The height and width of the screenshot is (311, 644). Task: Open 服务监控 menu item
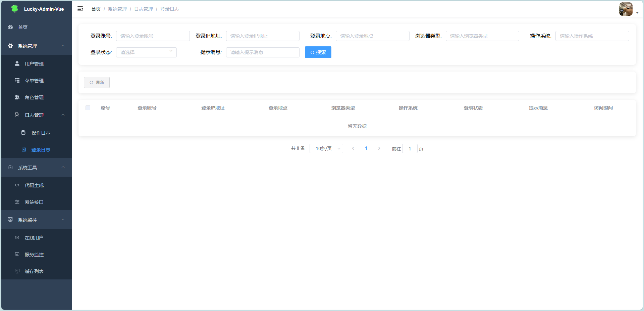37,254
